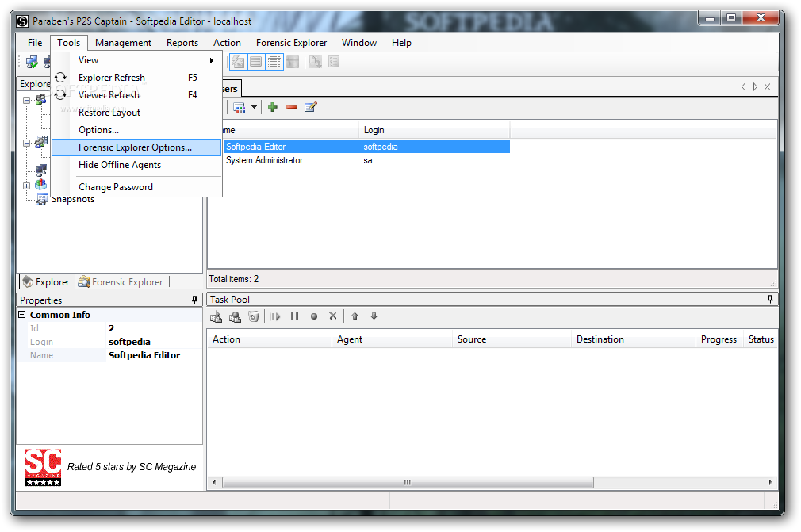Viewport: 801px width, 532px height.
Task: Select Forensic Explorer Options... menu entry
Action: click(x=136, y=147)
